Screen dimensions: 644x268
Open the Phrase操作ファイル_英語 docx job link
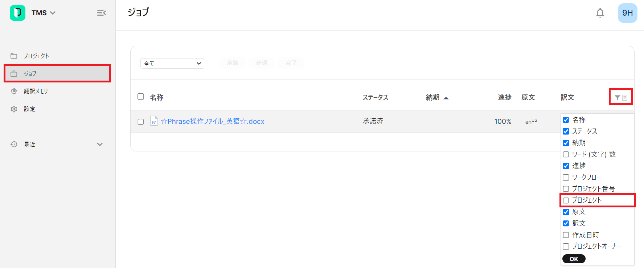coord(213,121)
